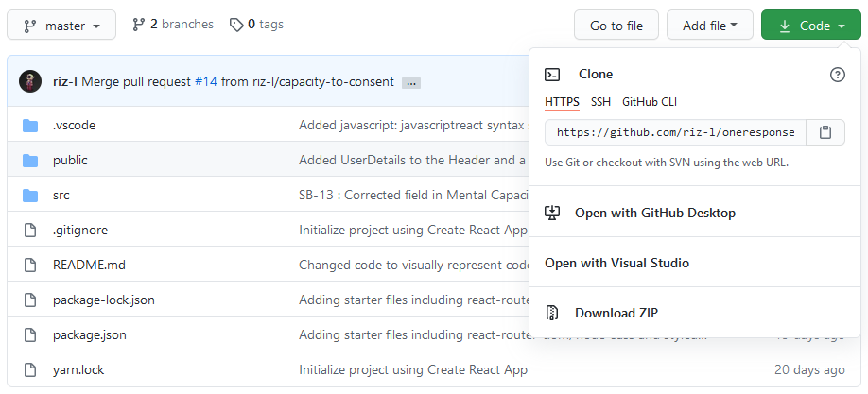Choose Open with GitHub Desktop

654,213
